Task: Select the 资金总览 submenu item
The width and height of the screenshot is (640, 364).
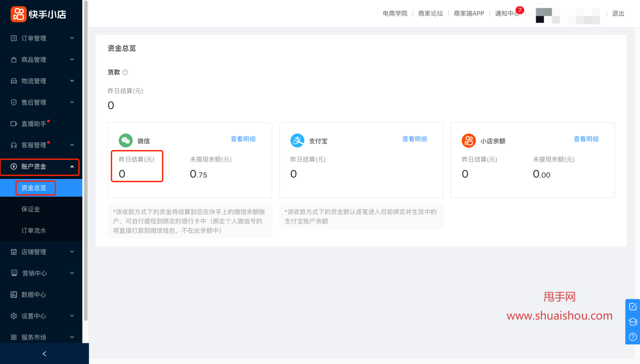Action: [41, 188]
